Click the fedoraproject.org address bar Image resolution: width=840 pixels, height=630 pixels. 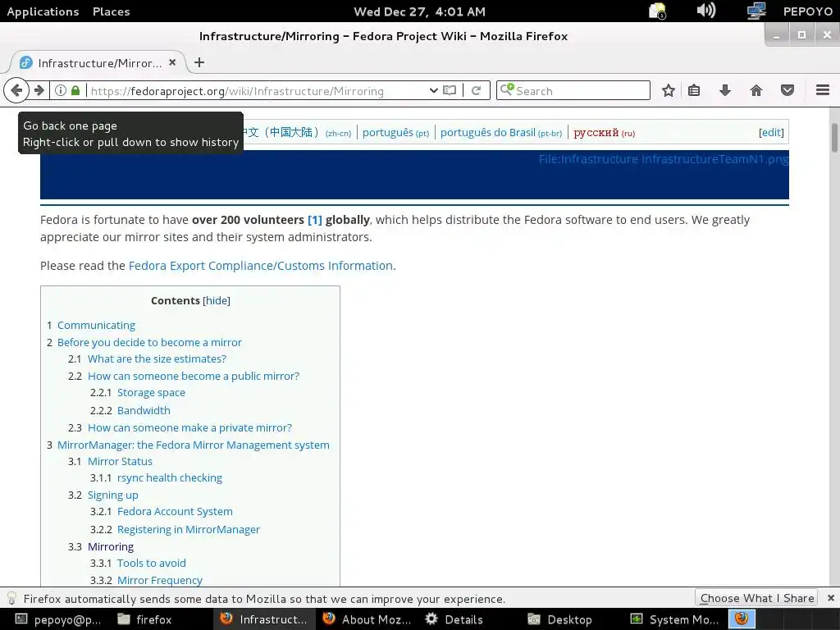coord(257,90)
